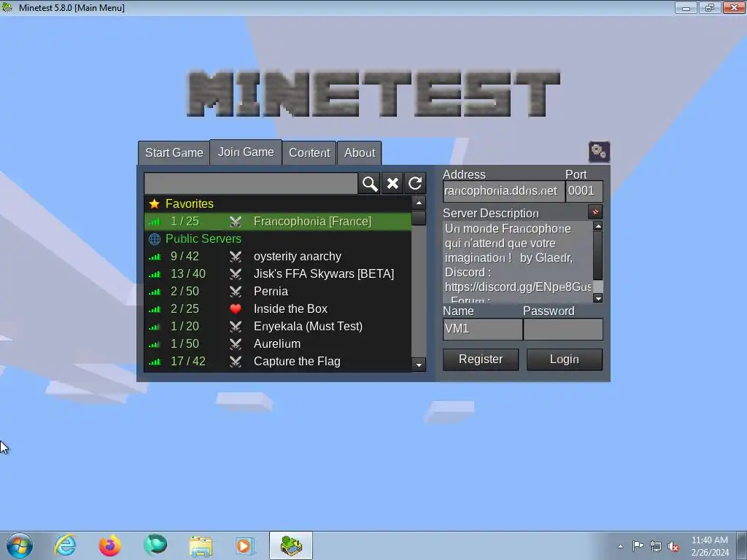Click the Public Servers globe icon
The width and height of the screenshot is (747, 560).
click(154, 239)
